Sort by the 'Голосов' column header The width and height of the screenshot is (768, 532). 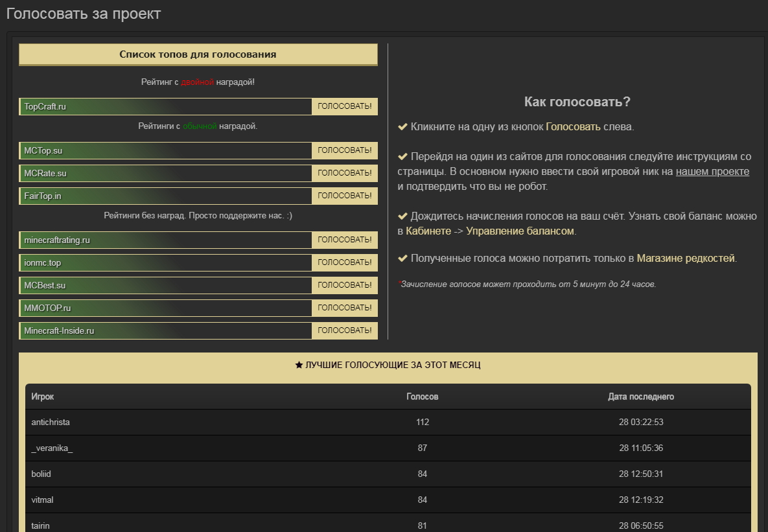[x=422, y=397]
